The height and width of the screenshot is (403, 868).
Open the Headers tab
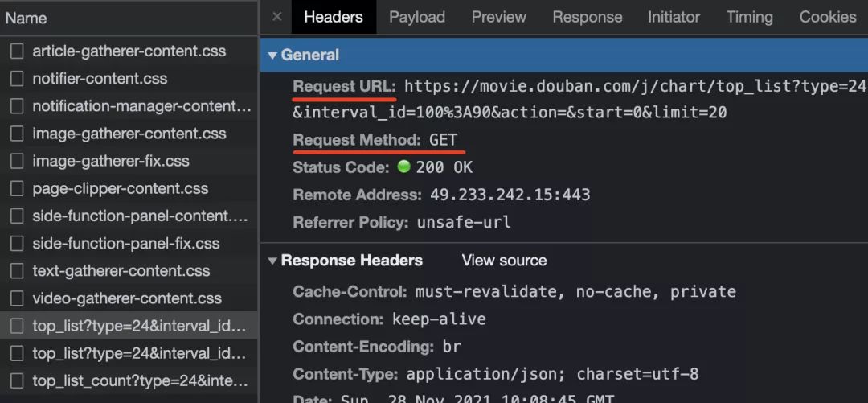pos(334,17)
